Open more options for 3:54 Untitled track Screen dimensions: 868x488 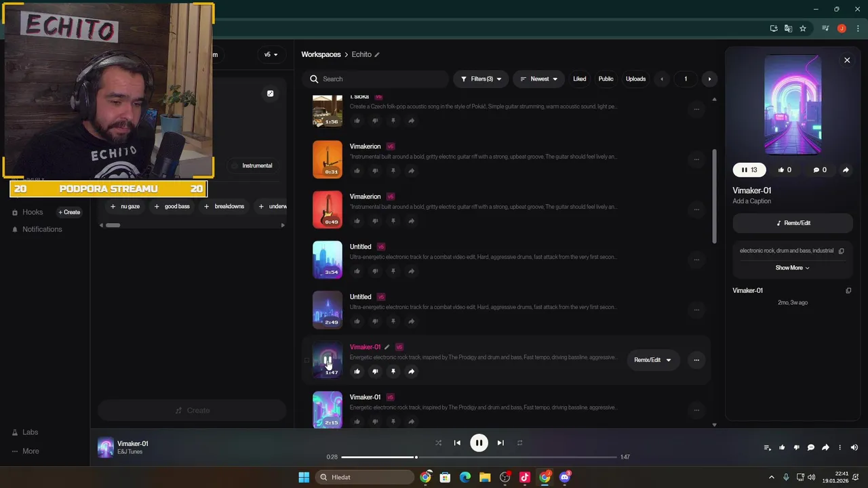pos(696,260)
